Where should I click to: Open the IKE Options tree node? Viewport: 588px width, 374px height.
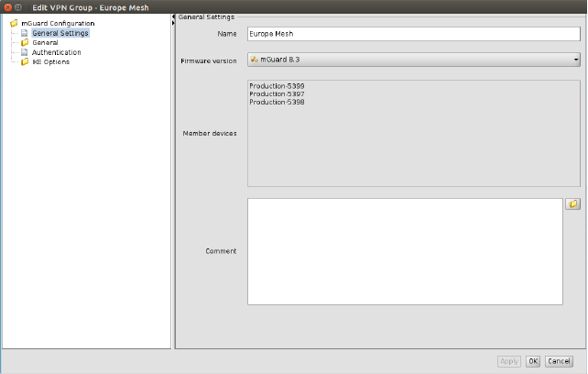50,62
